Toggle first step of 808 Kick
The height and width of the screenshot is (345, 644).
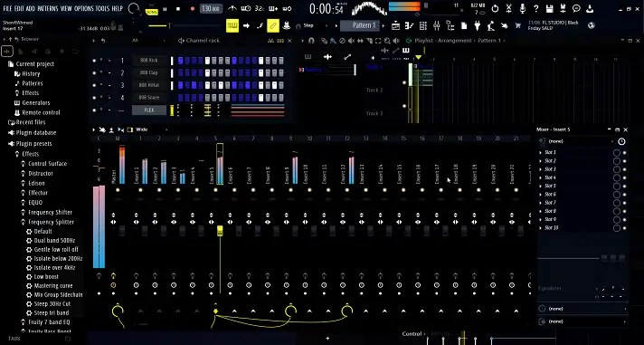click(180, 61)
